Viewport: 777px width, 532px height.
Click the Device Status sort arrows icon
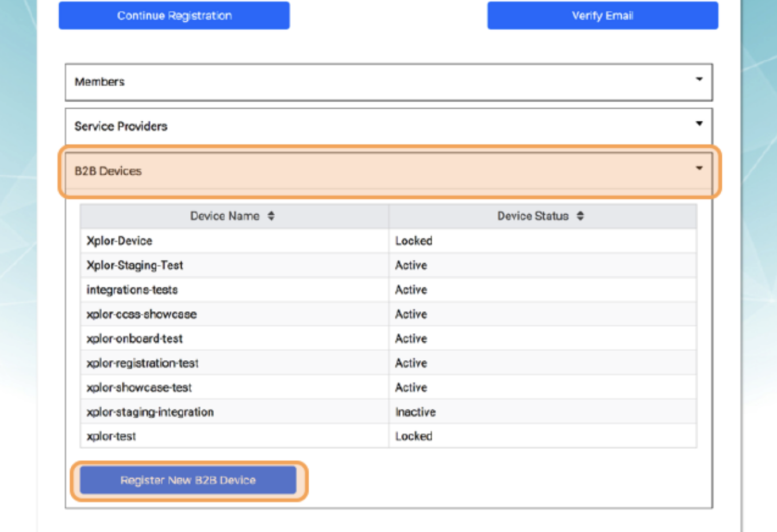point(580,216)
